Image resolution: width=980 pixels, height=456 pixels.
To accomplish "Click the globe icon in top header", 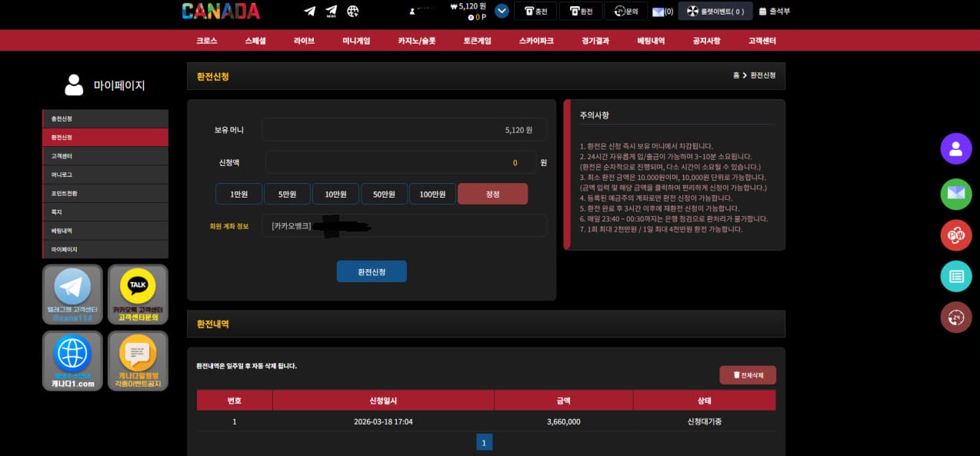I will click(x=353, y=12).
